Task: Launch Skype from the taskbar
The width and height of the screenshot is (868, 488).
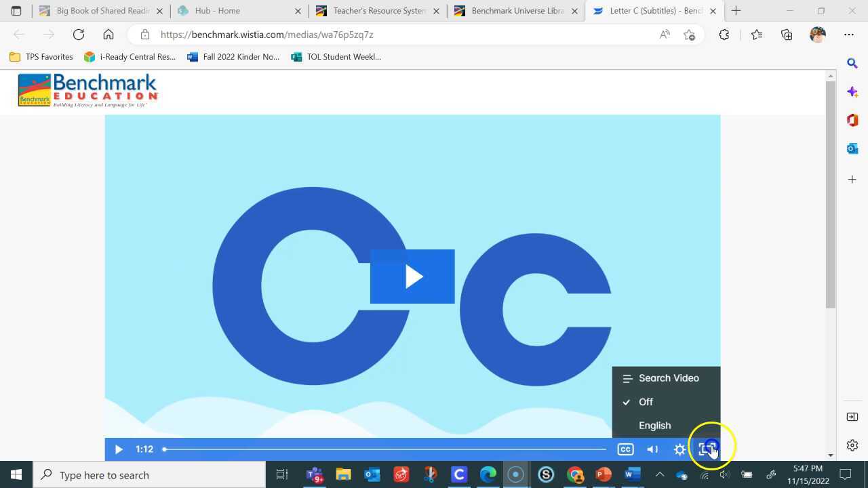Action: pyautogui.click(x=546, y=474)
